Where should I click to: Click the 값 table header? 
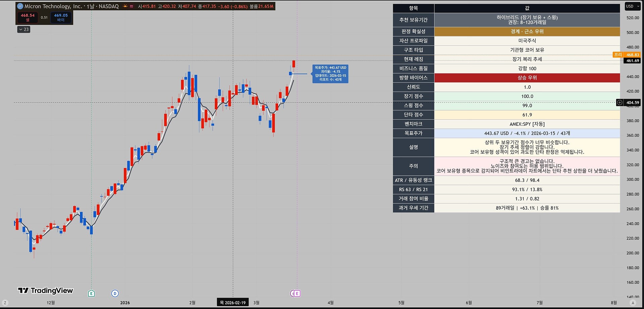[527, 8]
